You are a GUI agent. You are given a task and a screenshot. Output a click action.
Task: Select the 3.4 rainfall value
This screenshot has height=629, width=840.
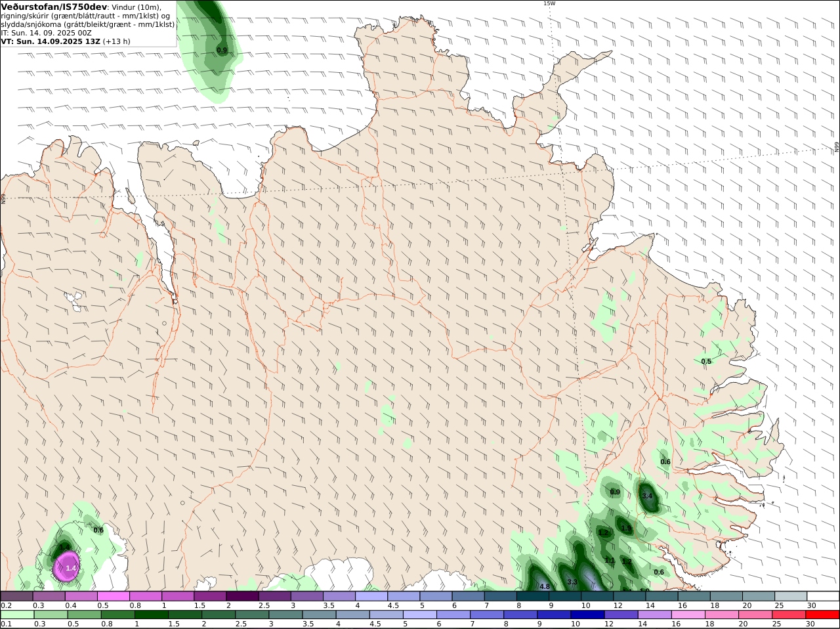click(648, 496)
